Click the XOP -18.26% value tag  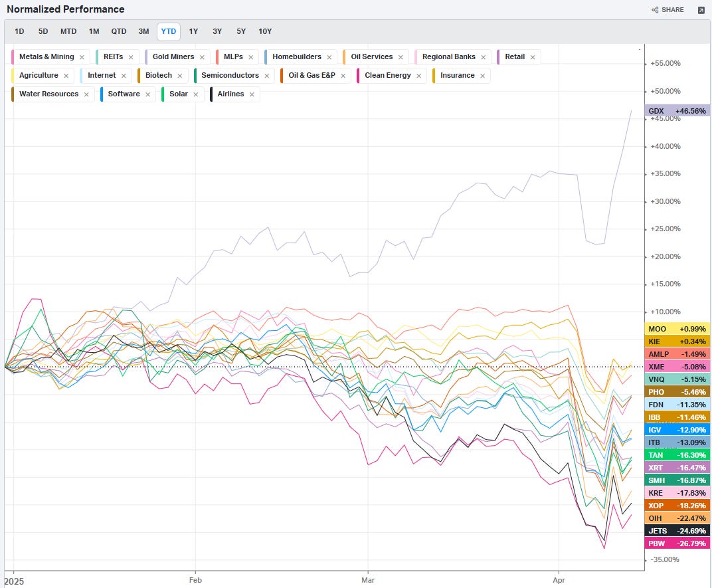(x=677, y=506)
